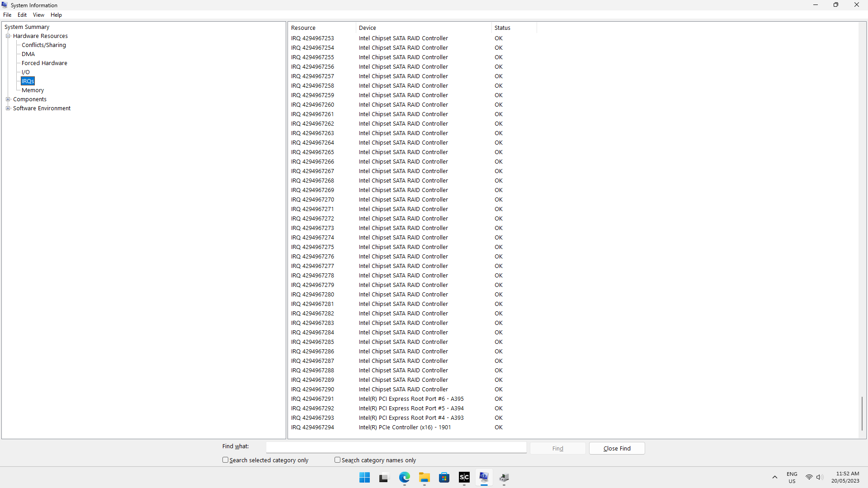Select row IRQ 4294967260

tap(412, 105)
